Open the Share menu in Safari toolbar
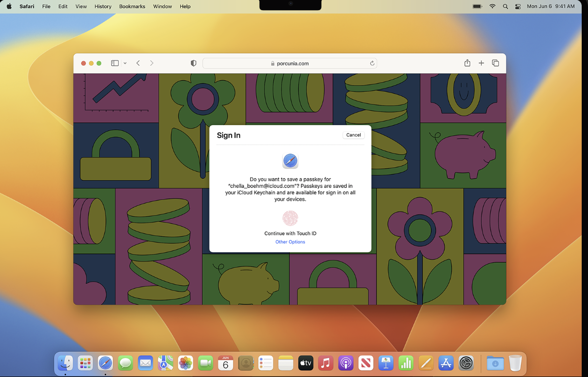588x377 pixels. [467, 63]
